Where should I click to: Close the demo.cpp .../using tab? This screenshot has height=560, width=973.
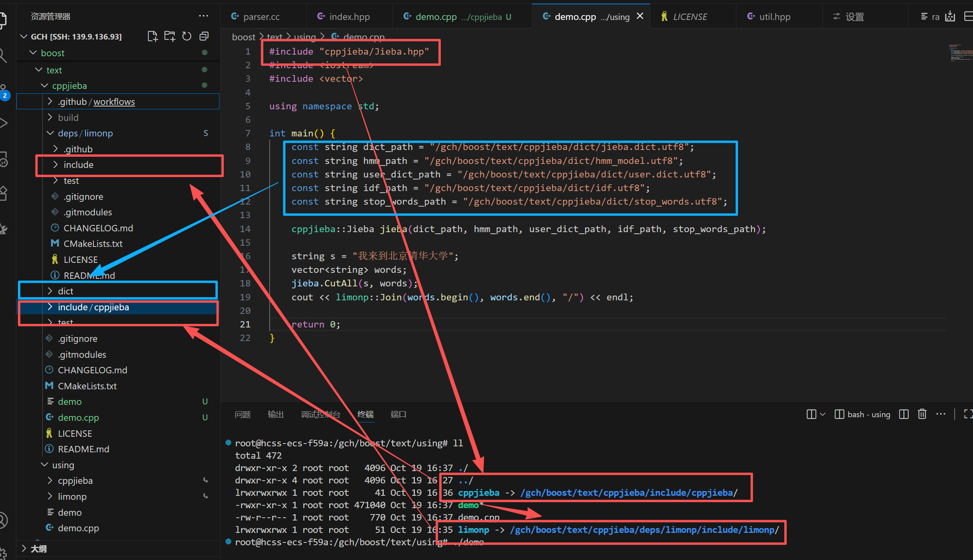tap(640, 16)
